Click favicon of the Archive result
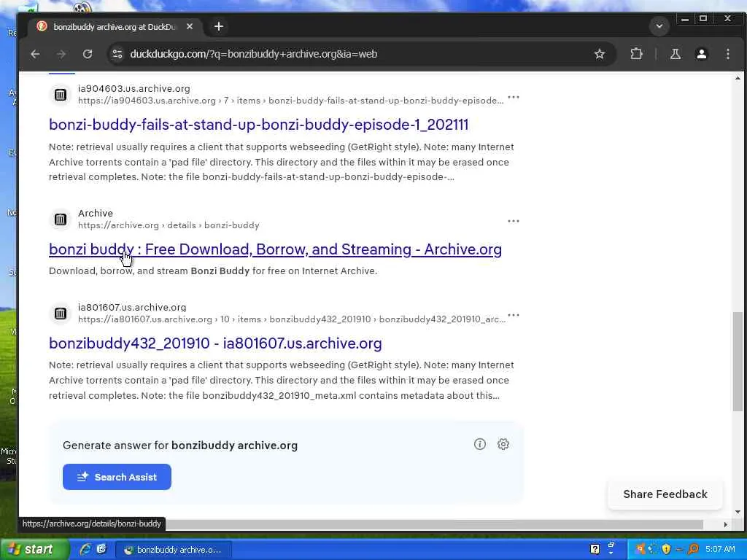Screen dimensions: 747x560 click(61, 219)
